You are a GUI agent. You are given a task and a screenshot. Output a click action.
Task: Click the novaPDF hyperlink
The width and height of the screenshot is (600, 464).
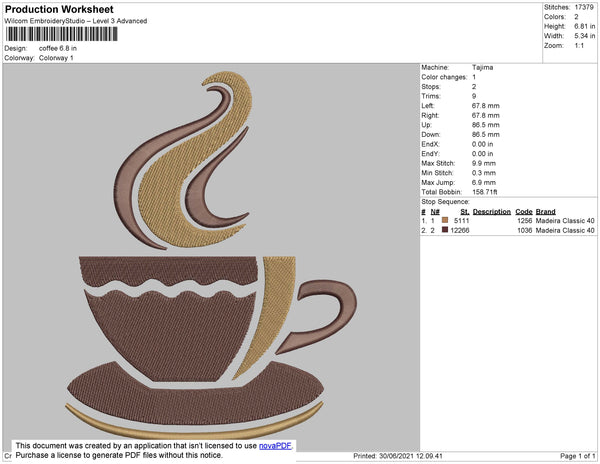point(275,446)
